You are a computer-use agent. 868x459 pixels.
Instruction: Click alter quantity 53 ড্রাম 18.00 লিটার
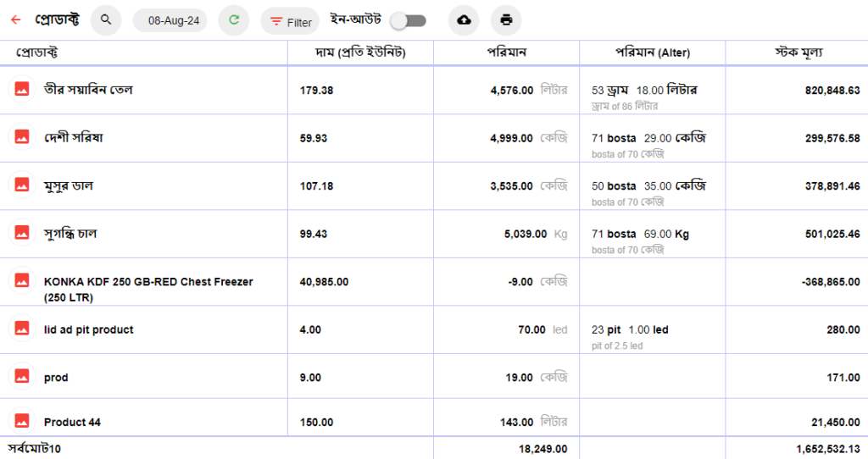tap(644, 90)
